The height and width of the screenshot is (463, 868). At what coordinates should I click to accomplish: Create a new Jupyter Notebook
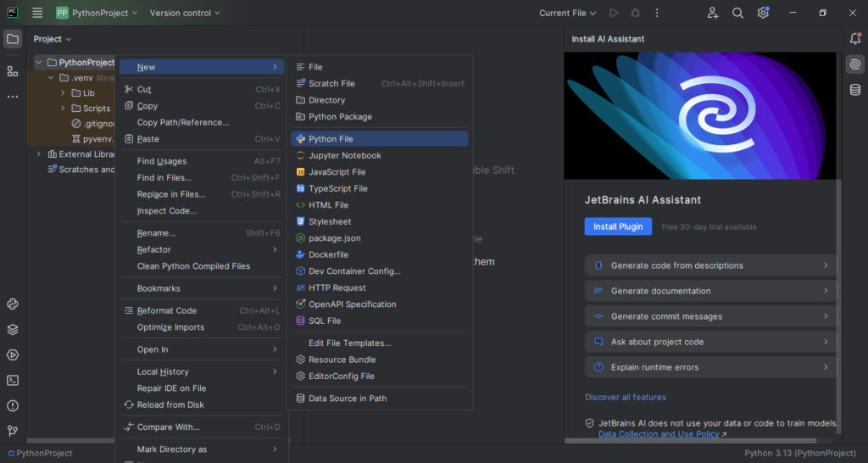[x=380, y=156]
